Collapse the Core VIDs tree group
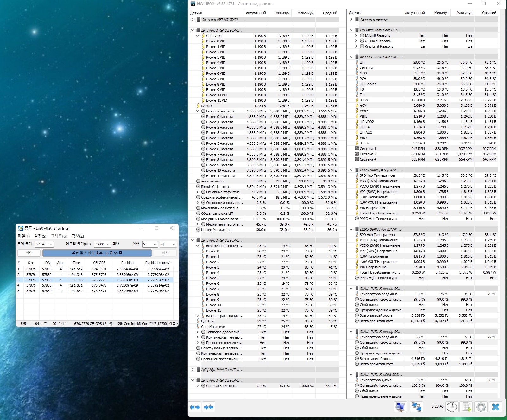The image size is (507, 420). tap(197, 36)
